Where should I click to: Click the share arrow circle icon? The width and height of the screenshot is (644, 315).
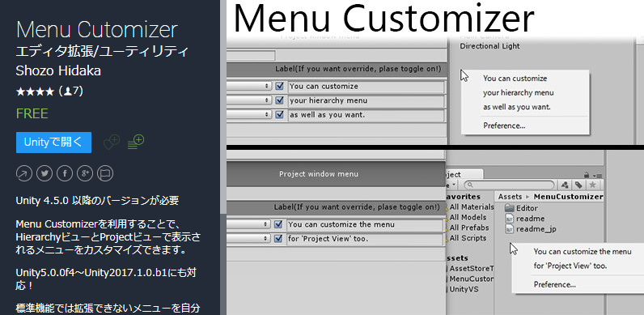[23, 173]
